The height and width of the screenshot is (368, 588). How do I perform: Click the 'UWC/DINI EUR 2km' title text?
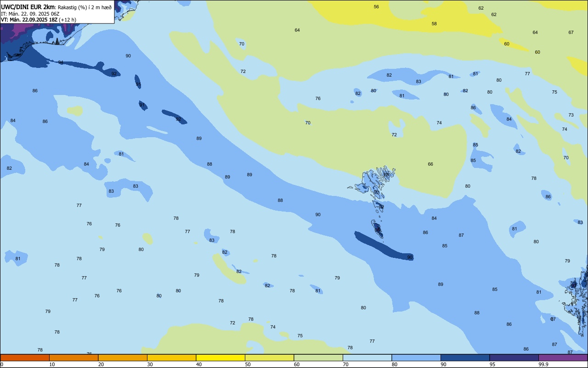tap(28, 7)
